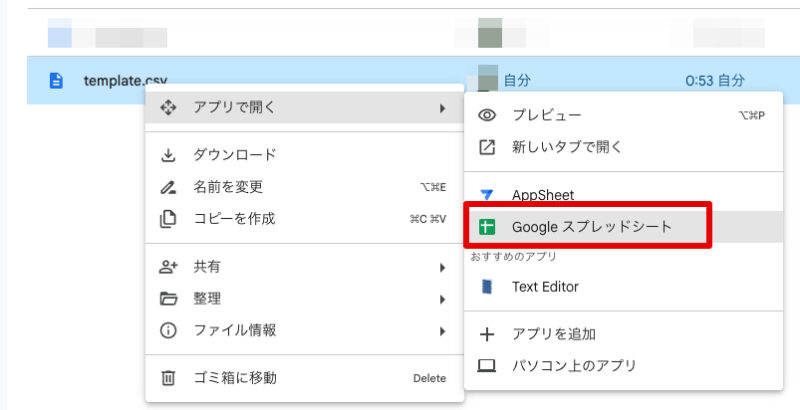
Task: Click the laptop computer icon
Action: [487, 366]
